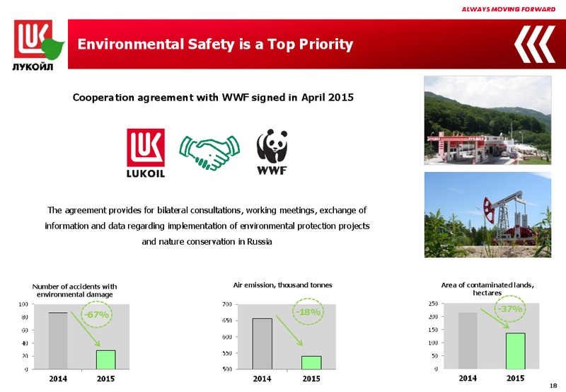The image size is (566, 392).
Task: Click the white triple chevron emblem
Action: (535, 44)
